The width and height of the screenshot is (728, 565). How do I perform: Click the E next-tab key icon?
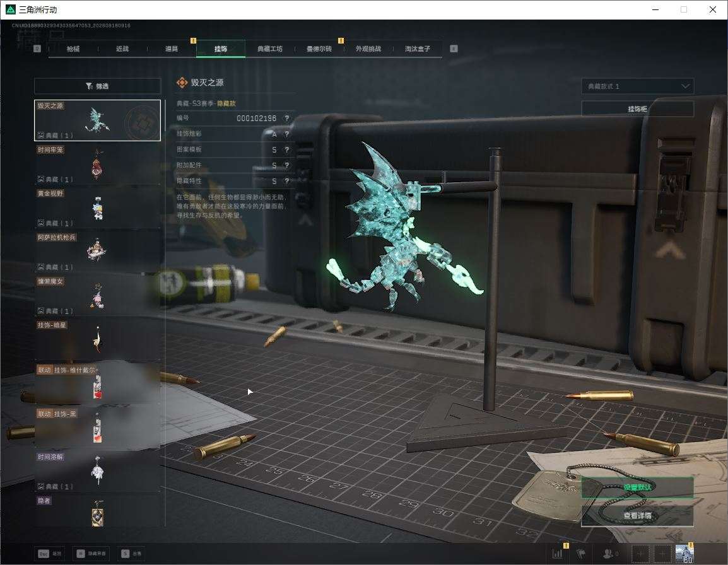[454, 49]
